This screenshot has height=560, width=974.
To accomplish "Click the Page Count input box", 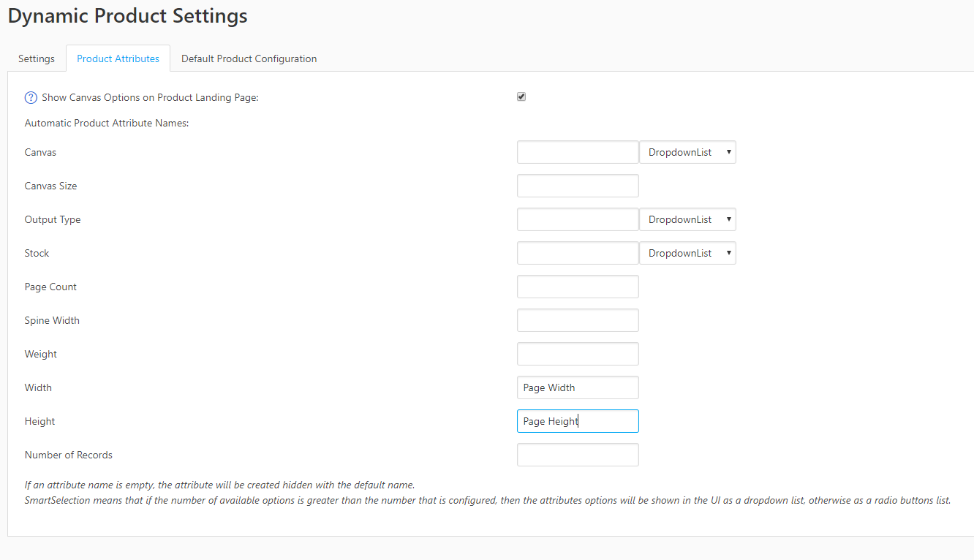I will pyautogui.click(x=578, y=287).
